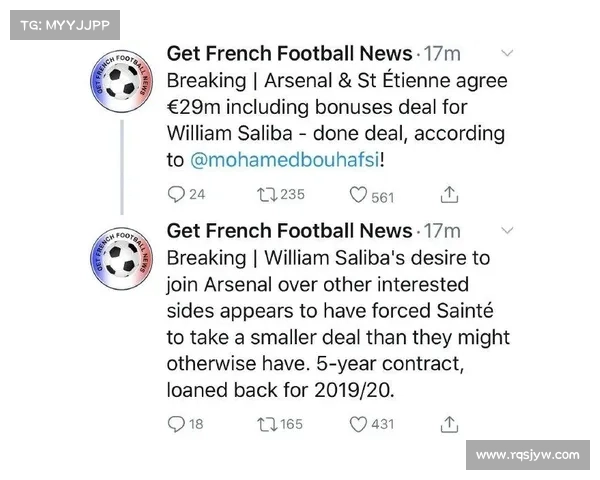Click the 17m timestamp on second tweet
Viewport: 600px width, 480px height.
pyautogui.click(x=442, y=231)
